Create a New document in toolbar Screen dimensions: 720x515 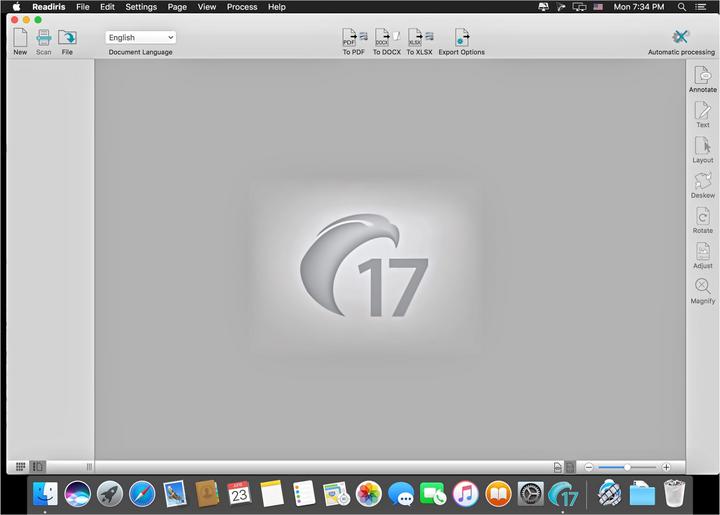tap(20, 41)
